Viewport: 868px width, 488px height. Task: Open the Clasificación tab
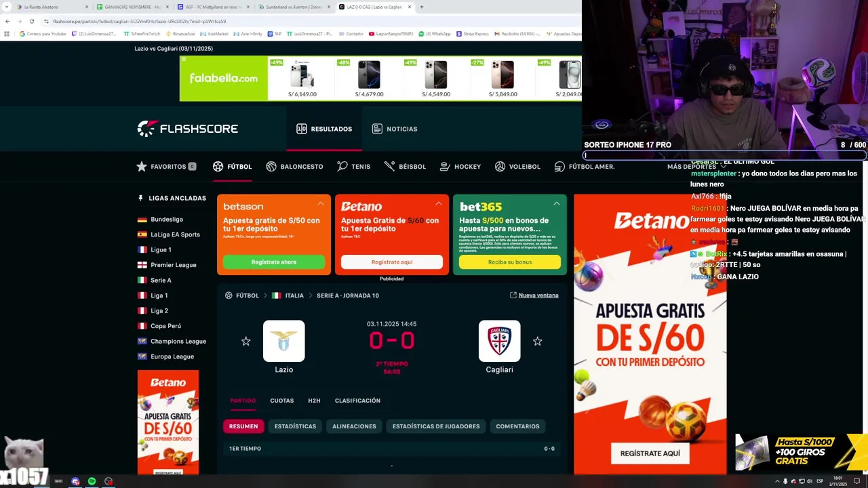coord(357,401)
